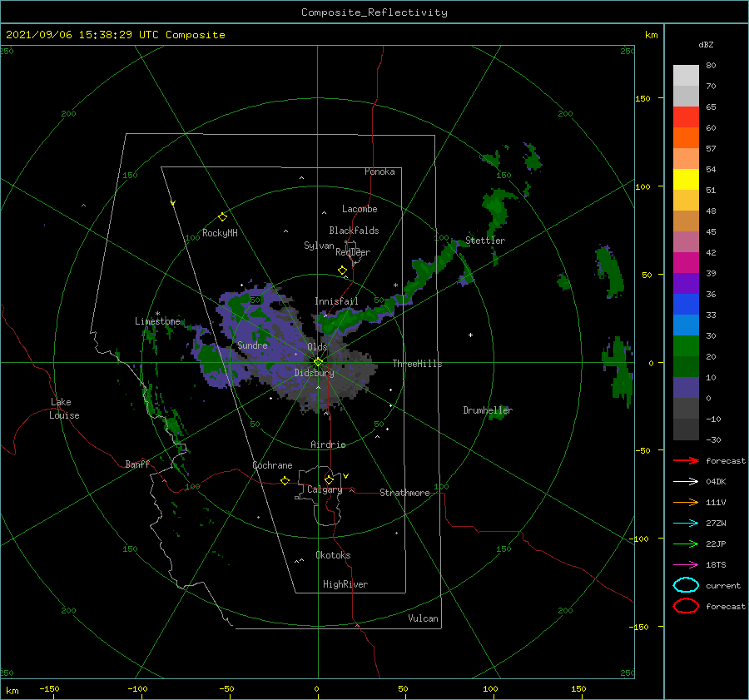749x700 pixels.
Task: Click the asterisk marker above Limestone
Action: (x=157, y=314)
